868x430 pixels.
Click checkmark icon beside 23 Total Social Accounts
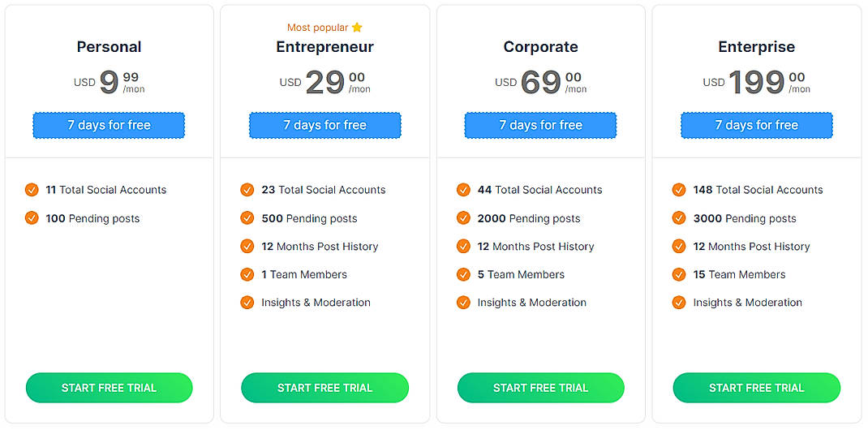(247, 190)
